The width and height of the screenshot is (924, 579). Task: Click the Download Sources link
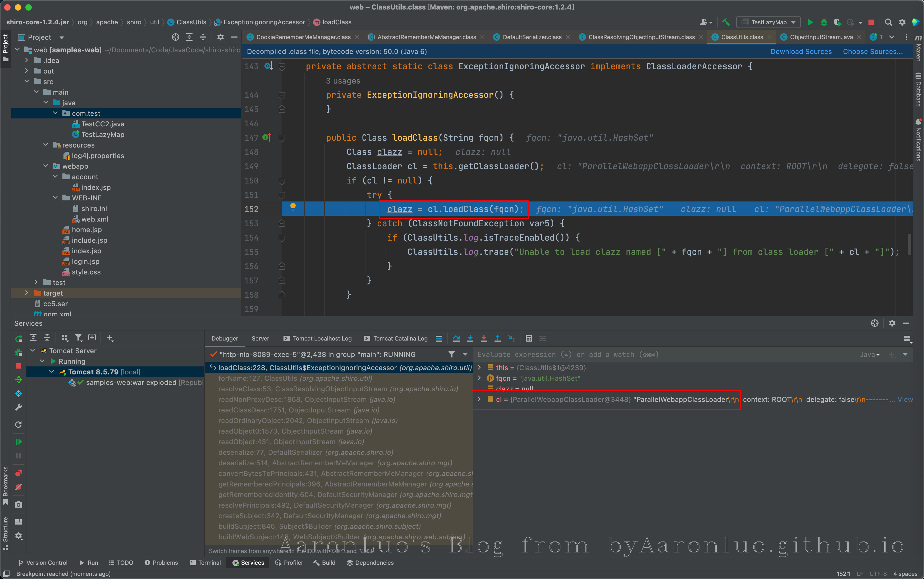pyautogui.click(x=801, y=52)
